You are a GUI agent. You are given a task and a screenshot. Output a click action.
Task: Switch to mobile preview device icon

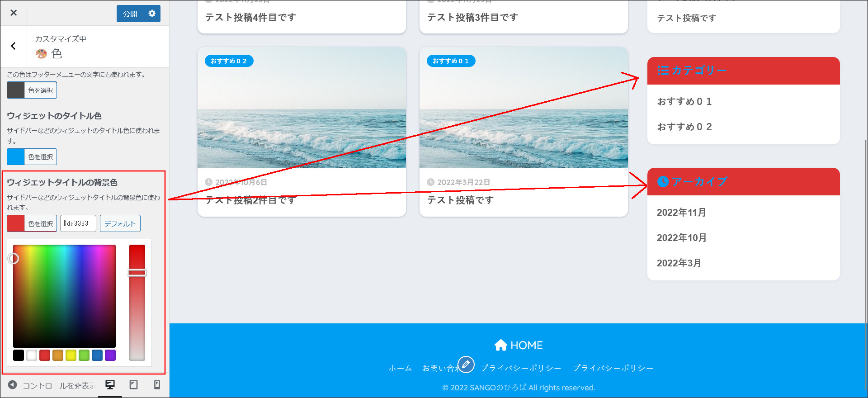(x=157, y=385)
